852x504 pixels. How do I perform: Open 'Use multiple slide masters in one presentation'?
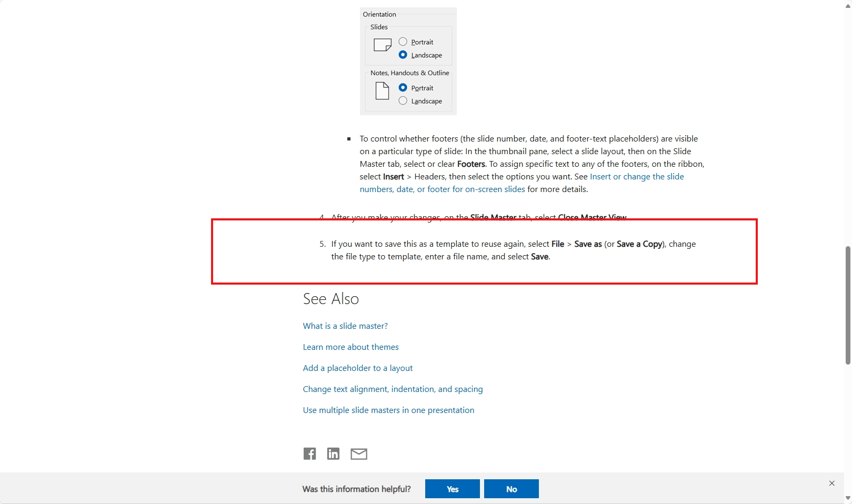coord(388,410)
